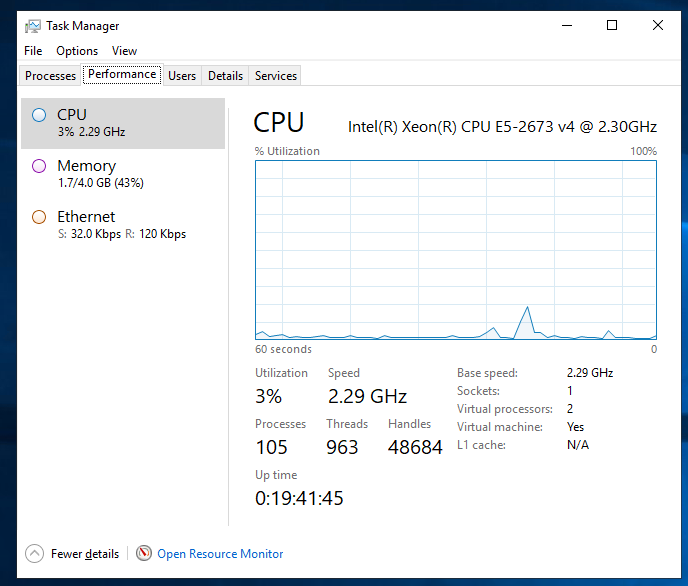Select the CPU circle icon in sidebar

(x=39, y=115)
